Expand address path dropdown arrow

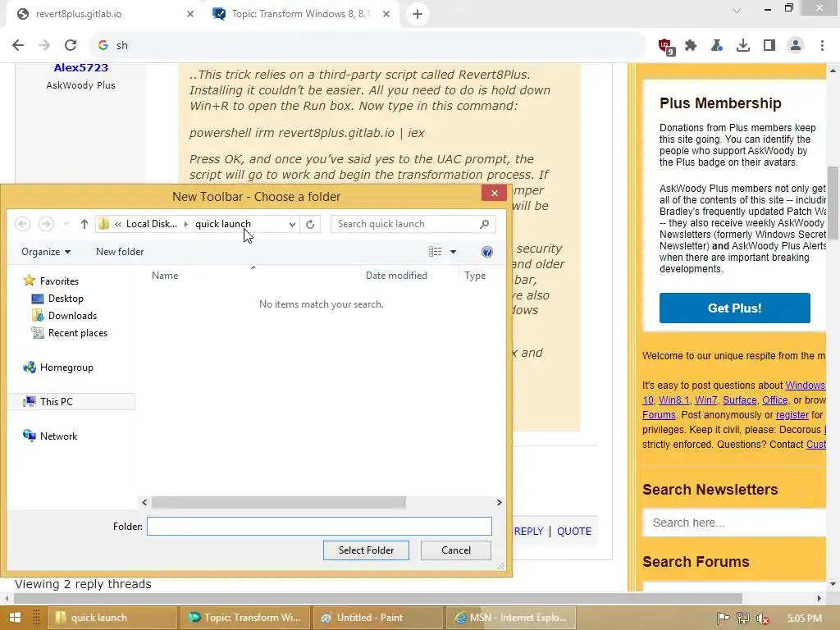pyautogui.click(x=292, y=225)
